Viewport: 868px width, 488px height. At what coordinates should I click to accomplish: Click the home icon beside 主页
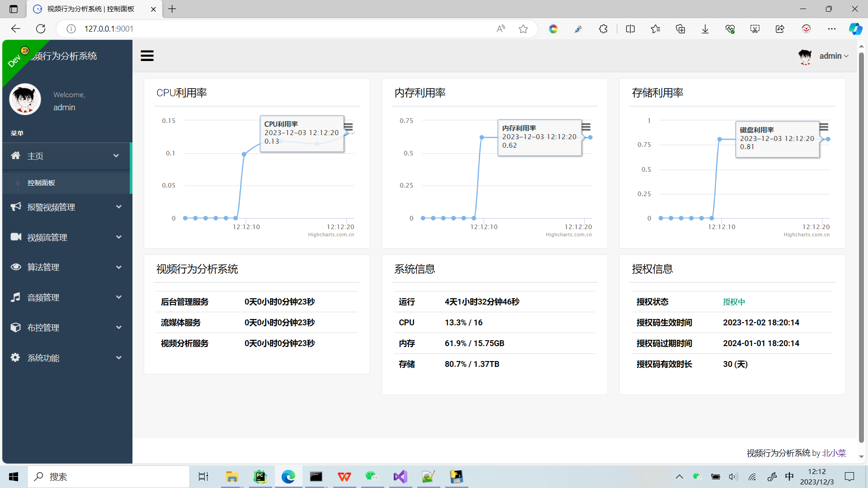16,155
